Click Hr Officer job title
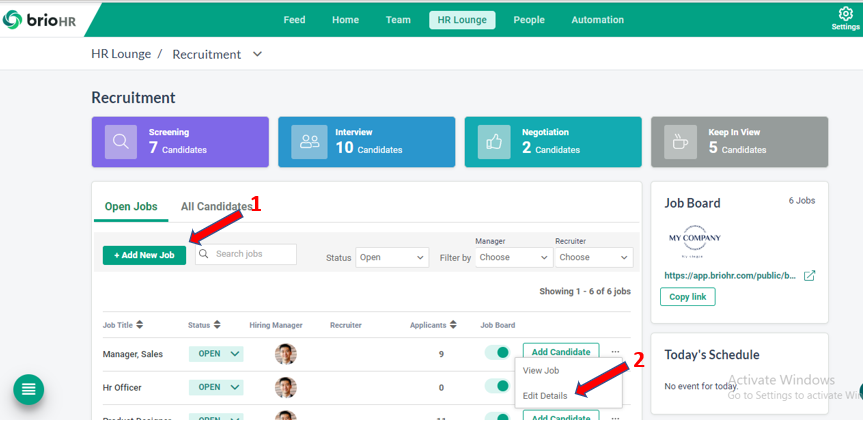The height and width of the screenshot is (422, 863). (122, 388)
